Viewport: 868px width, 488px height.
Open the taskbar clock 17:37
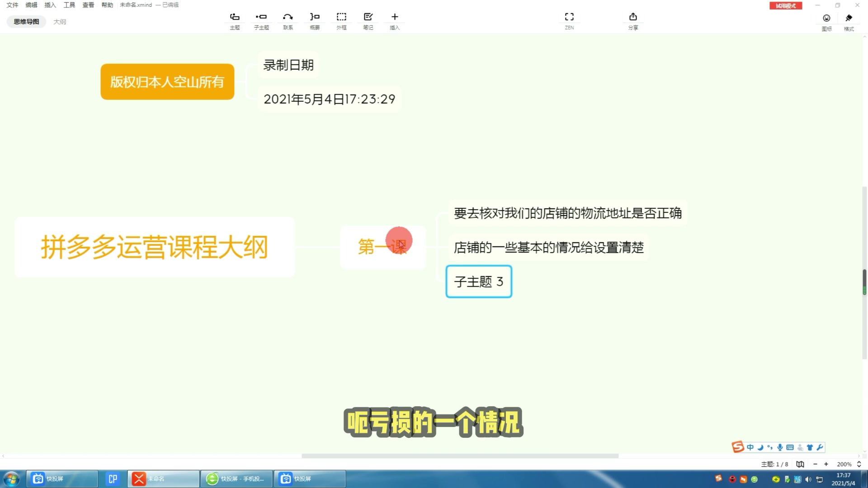tap(843, 479)
